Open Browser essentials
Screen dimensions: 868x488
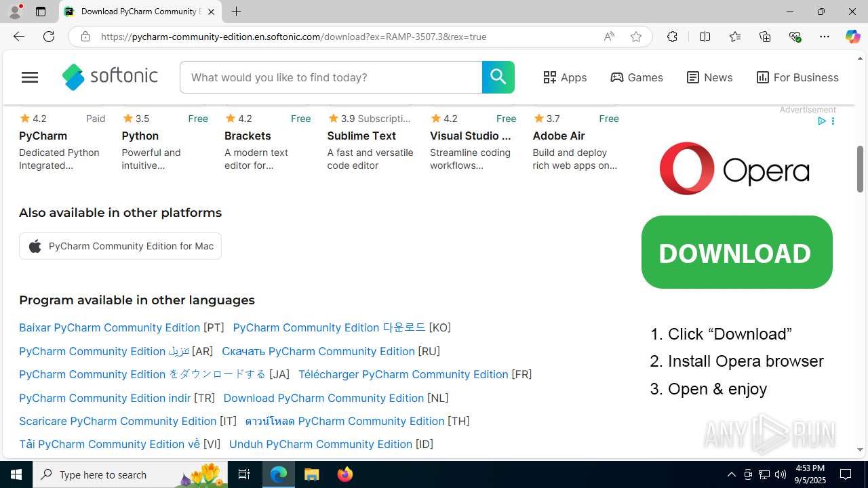795,37
